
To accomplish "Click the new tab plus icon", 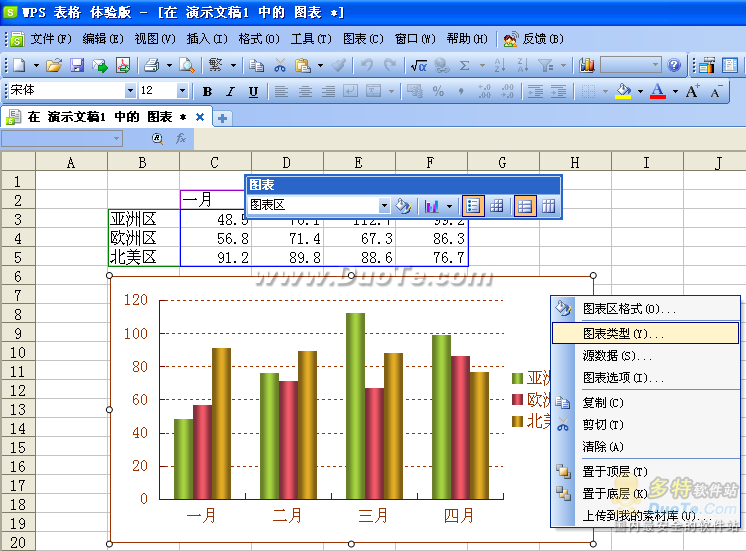I will point(222,117).
